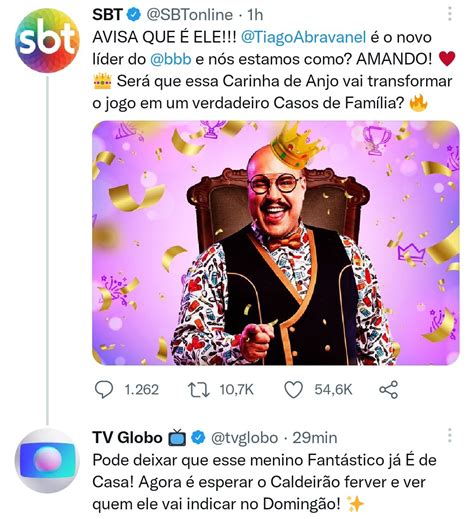Click the 1h timestamp on SBT tweet

coord(255,15)
